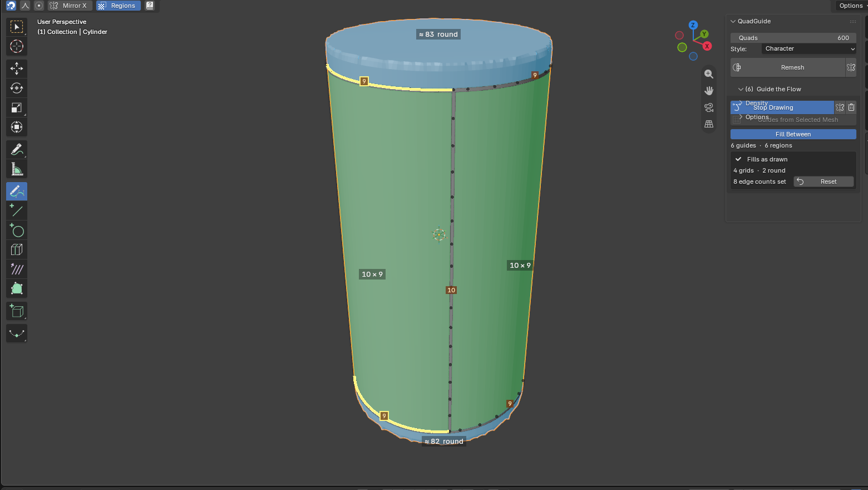
Task: Select the Scale tool
Action: tap(17, 107)
